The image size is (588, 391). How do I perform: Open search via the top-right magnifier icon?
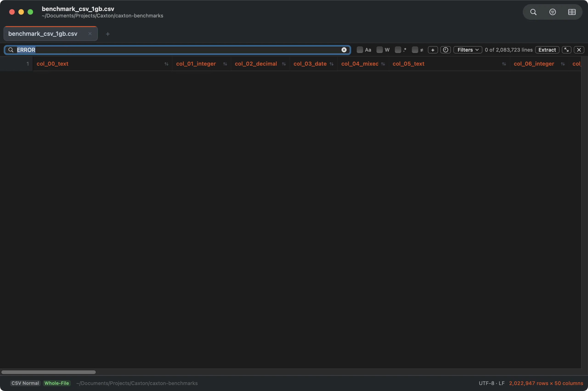pos(533,12)
